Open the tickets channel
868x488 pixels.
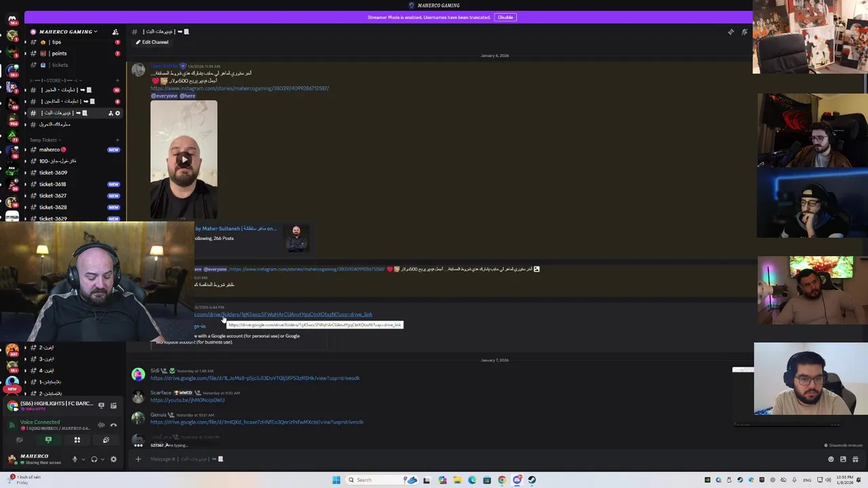pos(74,65)
